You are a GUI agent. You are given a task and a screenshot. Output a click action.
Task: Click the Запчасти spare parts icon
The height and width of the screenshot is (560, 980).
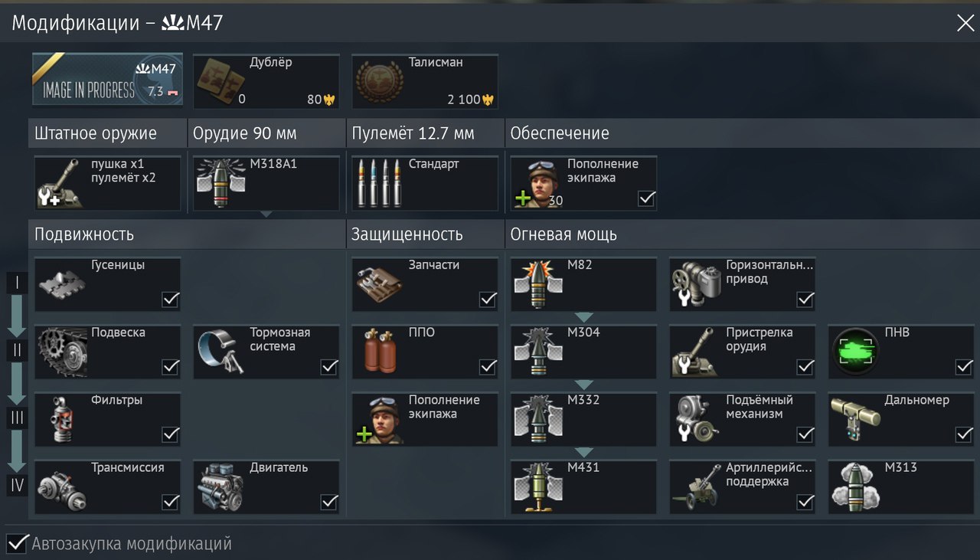[x=381, y=283]
